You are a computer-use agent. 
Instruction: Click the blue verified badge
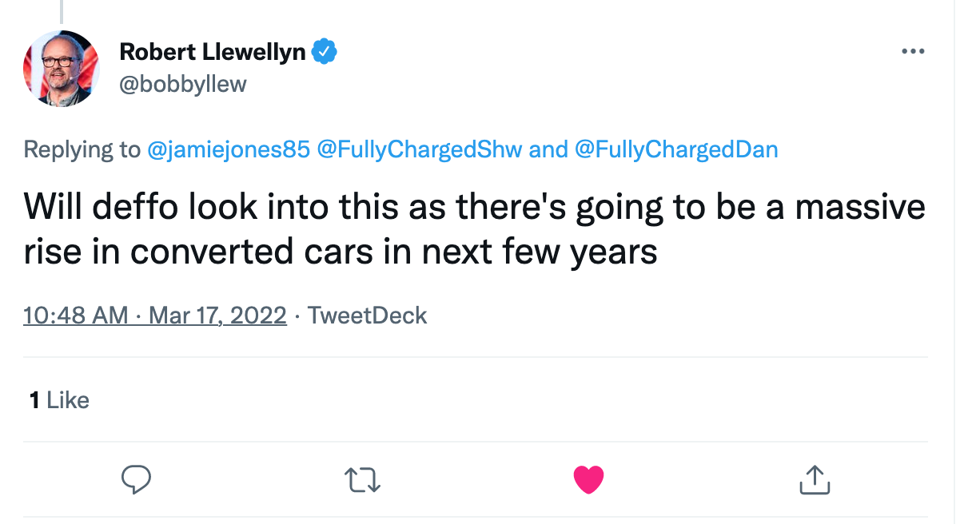tap(325, 52)
